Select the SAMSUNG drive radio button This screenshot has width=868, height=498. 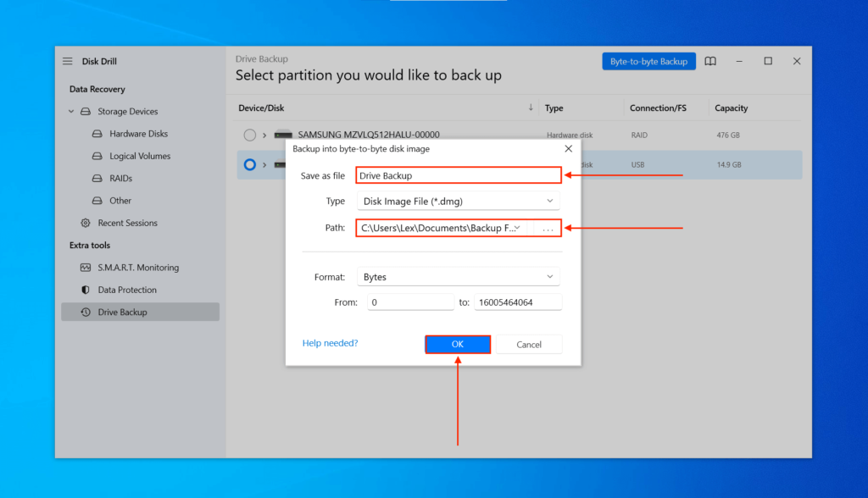click(x=250, y=134)
